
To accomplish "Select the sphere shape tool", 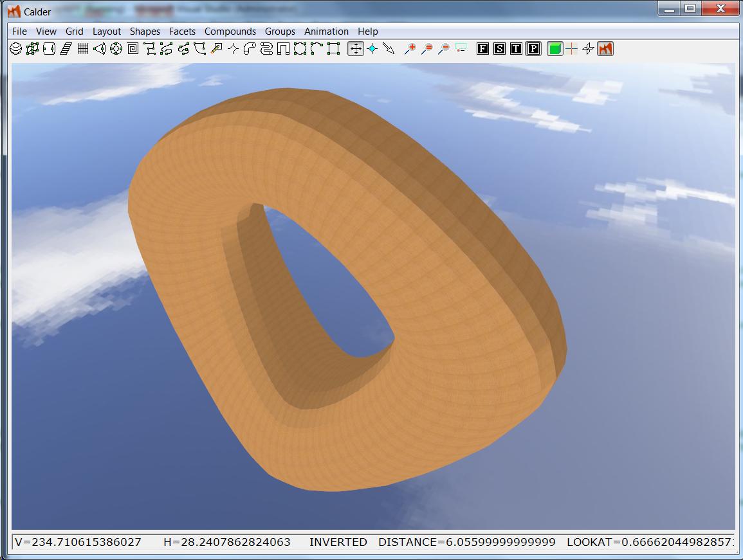I will pos(16,48).
